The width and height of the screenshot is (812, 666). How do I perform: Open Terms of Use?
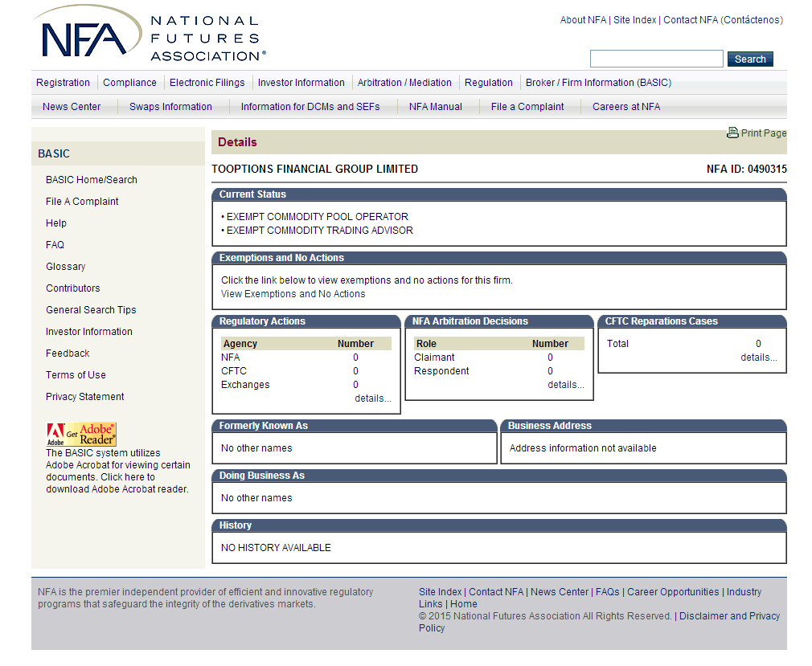(x=76, y=375)
